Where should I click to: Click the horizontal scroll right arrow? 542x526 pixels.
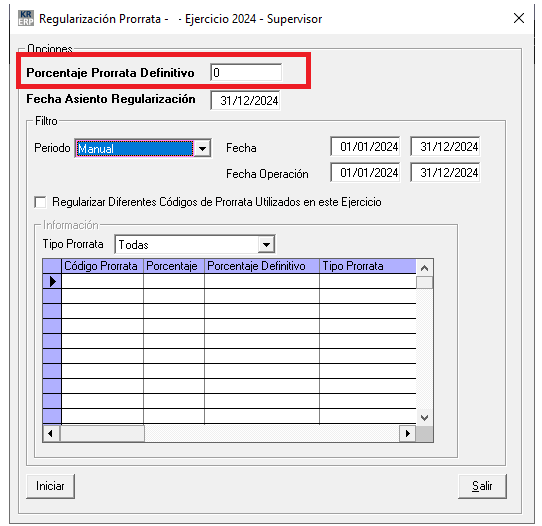point(408,433)
